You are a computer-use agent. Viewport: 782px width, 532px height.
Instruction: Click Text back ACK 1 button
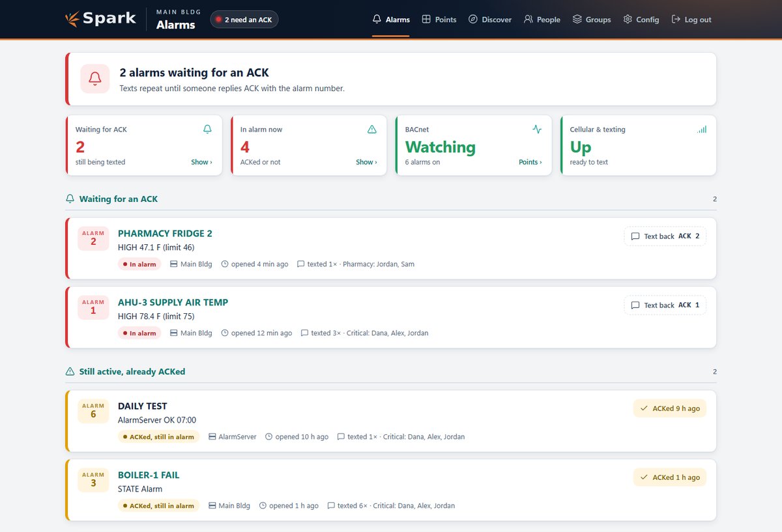(x=665, y=305)
